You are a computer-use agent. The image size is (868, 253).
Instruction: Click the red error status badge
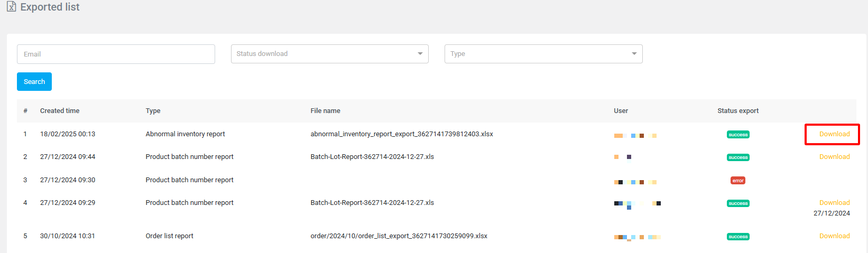tap(737, 181)
